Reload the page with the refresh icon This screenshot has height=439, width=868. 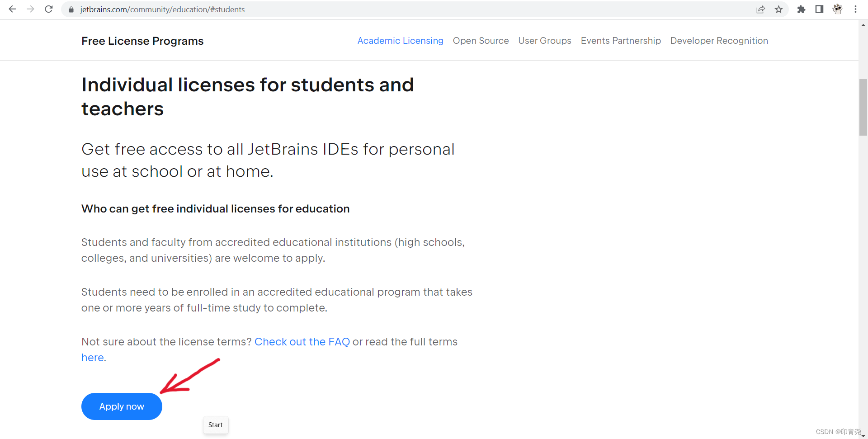[49, 9]
